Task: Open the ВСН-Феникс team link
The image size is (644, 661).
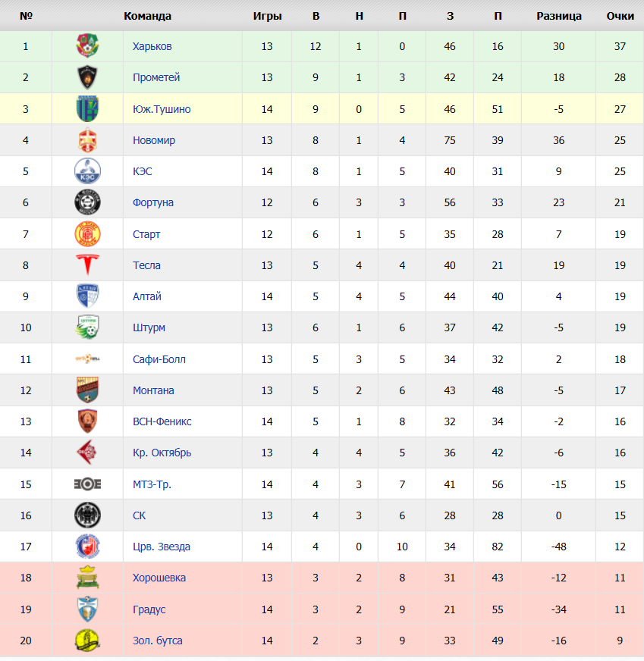Action: [x=162, y=421]
